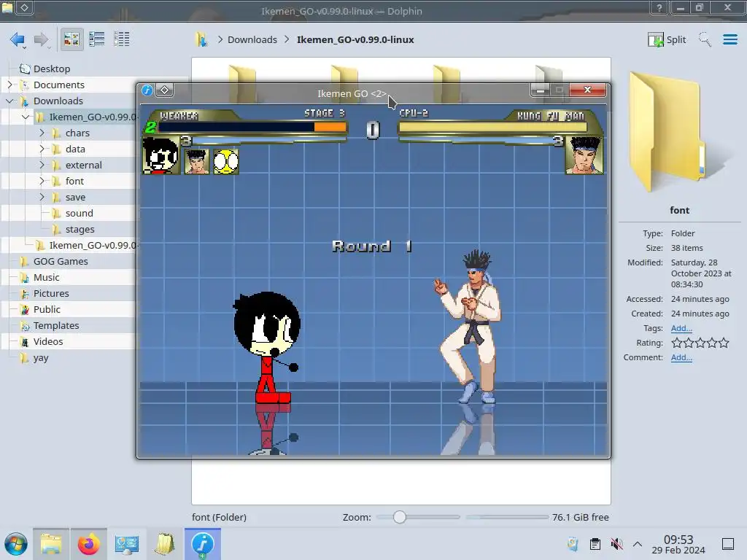The image size is (747, 560).
Task: Unmute audio via tray volume icon
Action: [x=616, y=544]
